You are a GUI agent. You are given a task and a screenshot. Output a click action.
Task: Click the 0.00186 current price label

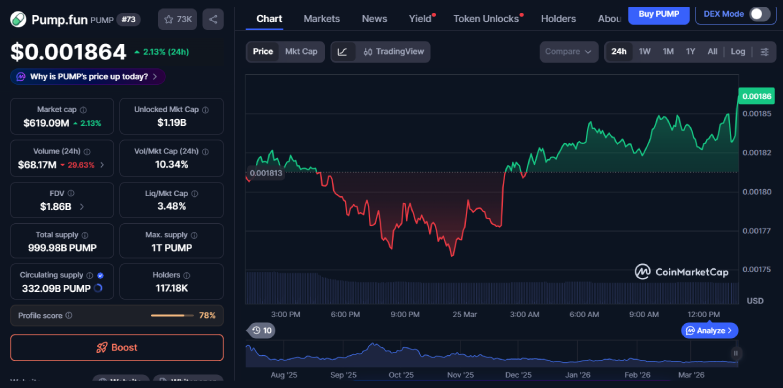click(x=756, y=96)
